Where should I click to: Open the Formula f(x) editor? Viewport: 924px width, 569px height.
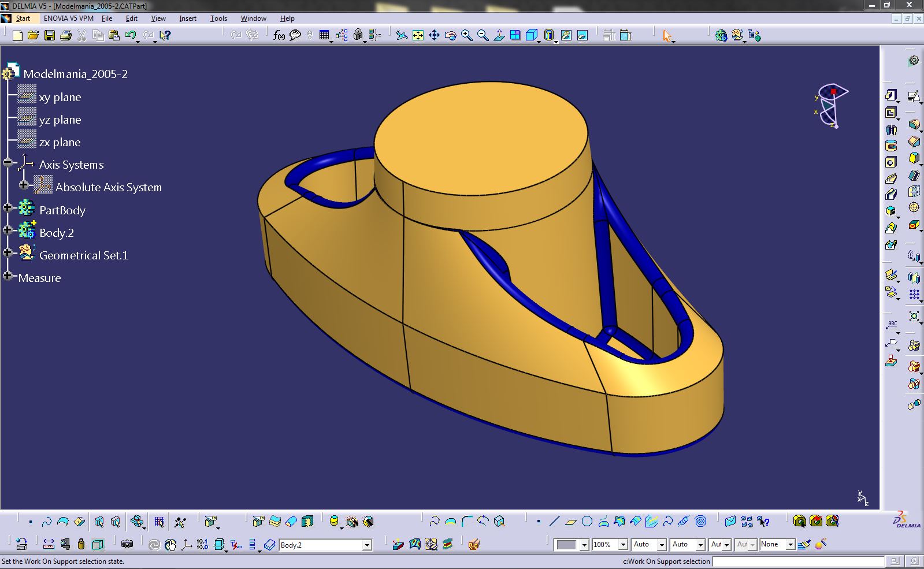pos(279,36)
